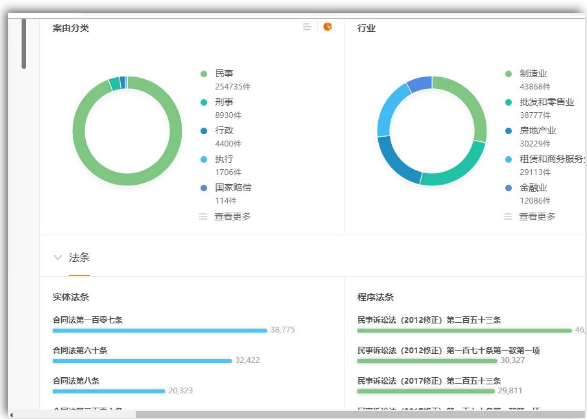Click the blue bar valued 32,422
587x419 pixels.
coord(142,361)
